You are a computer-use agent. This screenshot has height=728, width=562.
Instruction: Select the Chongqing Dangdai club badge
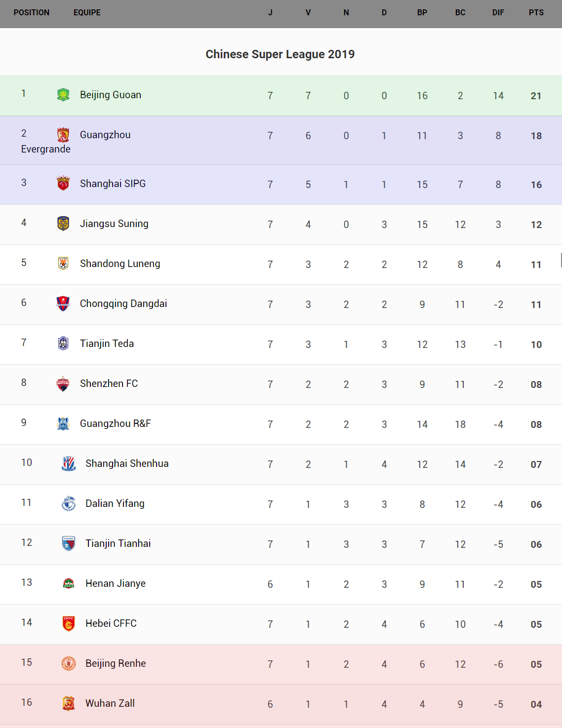tap(63, 304)
